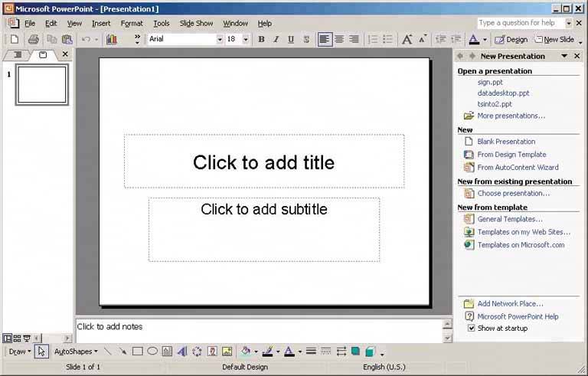Insert a Text Box from Draw toolbar
Image resolution: width=588 pixels, height=376 pixels.
pos(167,351)
